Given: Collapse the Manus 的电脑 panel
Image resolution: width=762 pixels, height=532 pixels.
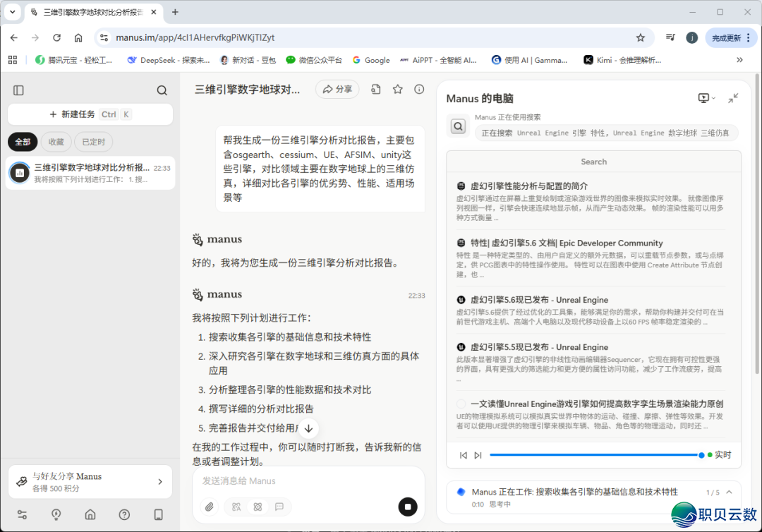Looking at the screenshot, I should point(733,98).
